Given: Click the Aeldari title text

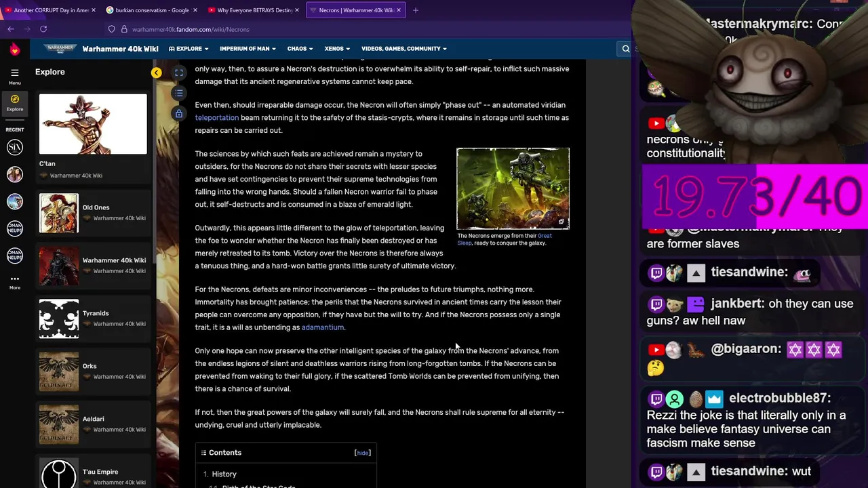Looking at the screenshot, I should (x=94, y=419).
